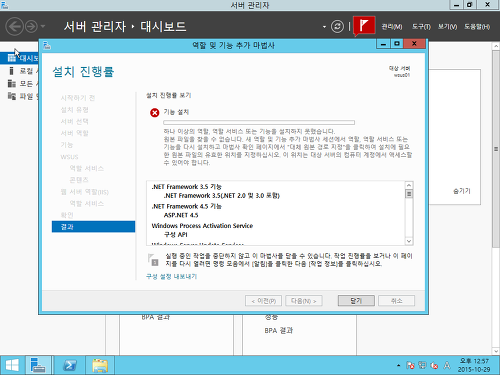Click the disabled 이전(P) button
500x375 pixels.
tap(263, 301)
